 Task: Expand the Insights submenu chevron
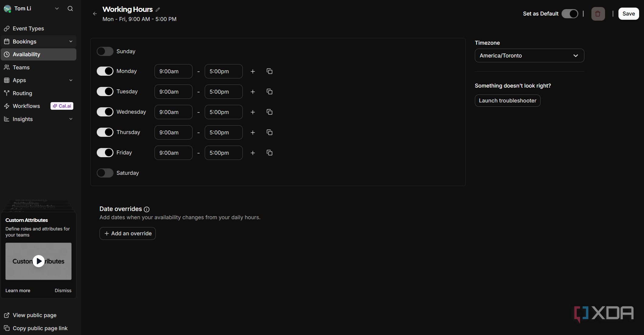click(x=71, y=119)
